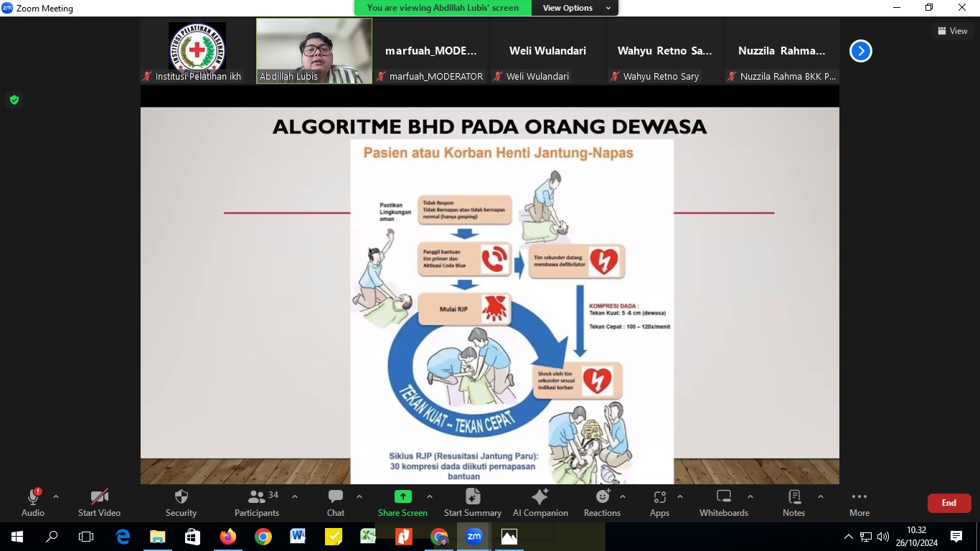
Task: Open AI Companion
Action: [x=540, y=502]
